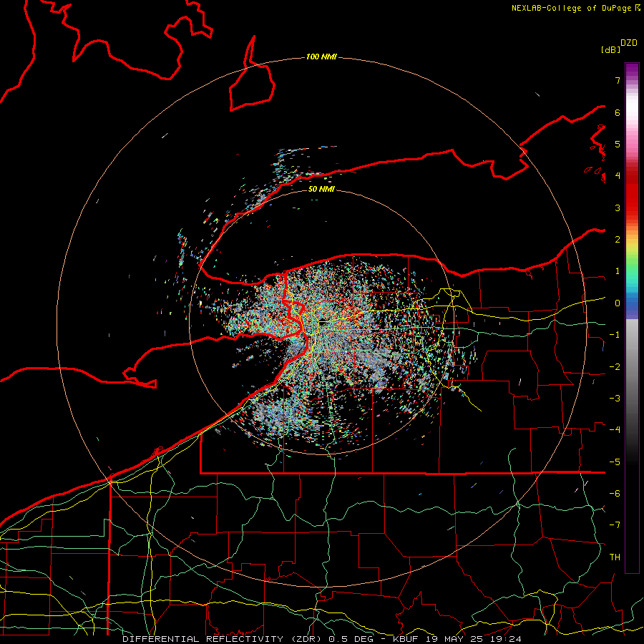This screenshot has height=644, width=644.
Task: Click the [dB] unit label
Action: coord(611,49)
